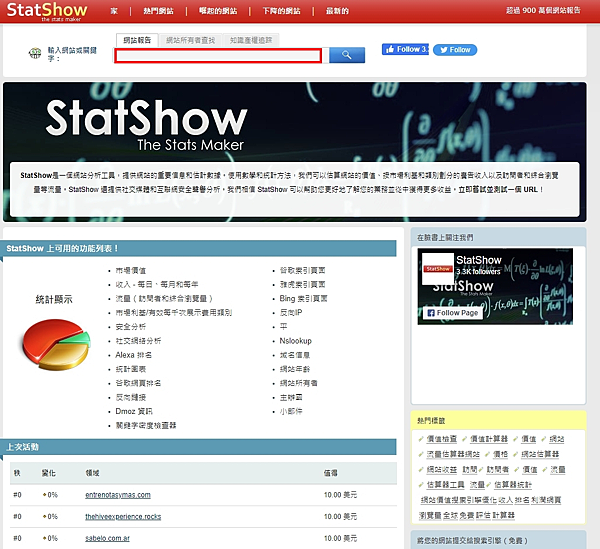Click the 社交網絡分析 feature list item

138,341
